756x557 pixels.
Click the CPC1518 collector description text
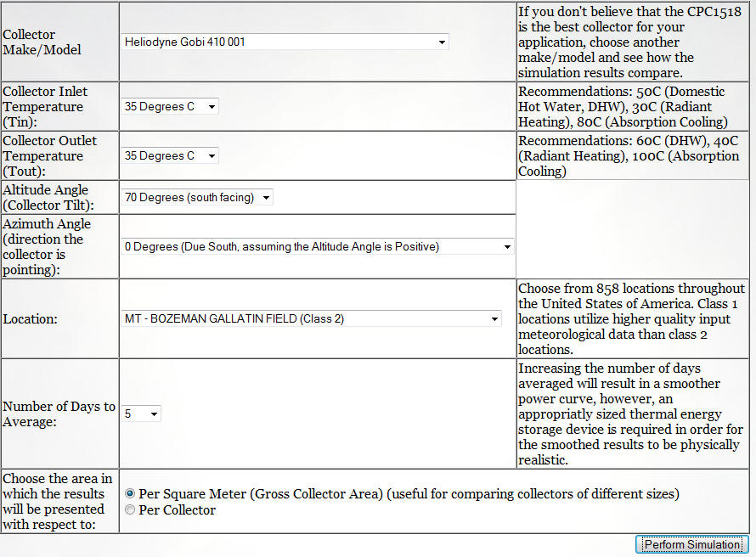[629, 42]
